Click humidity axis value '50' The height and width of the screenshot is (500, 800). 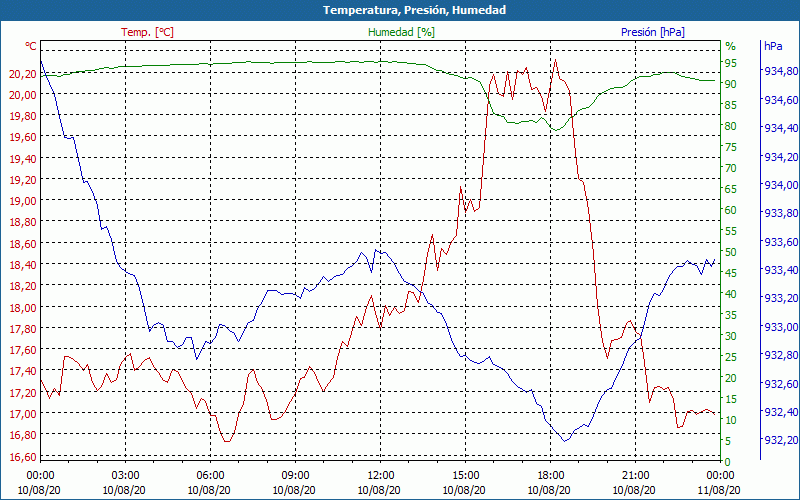(x=731, y=253)
